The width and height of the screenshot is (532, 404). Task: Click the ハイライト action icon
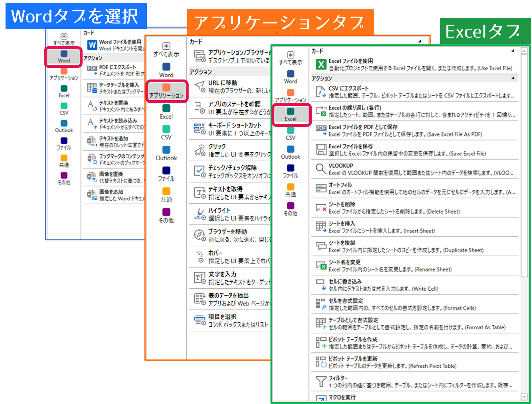point(200,214)
